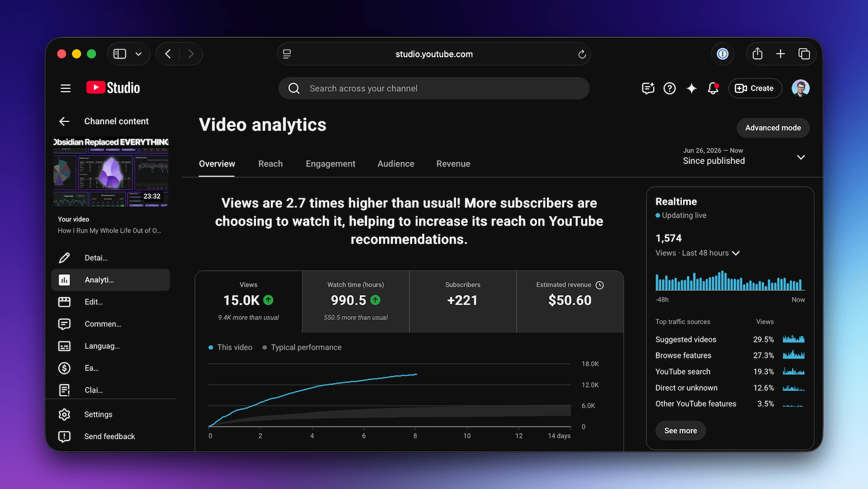The width and height of the screenshot is (868, 489).
Task: Click the YouTube Studio logo
Action: (113, 88)
